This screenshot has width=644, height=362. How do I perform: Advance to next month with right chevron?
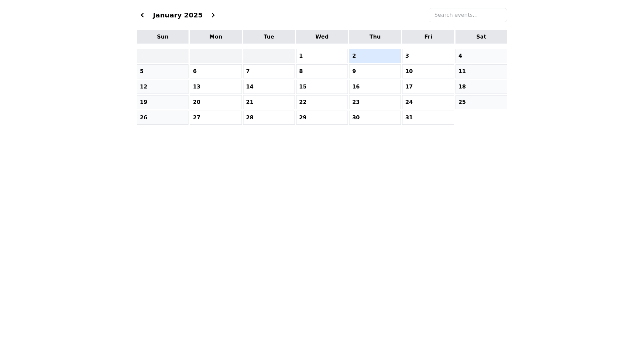[213, 15]
